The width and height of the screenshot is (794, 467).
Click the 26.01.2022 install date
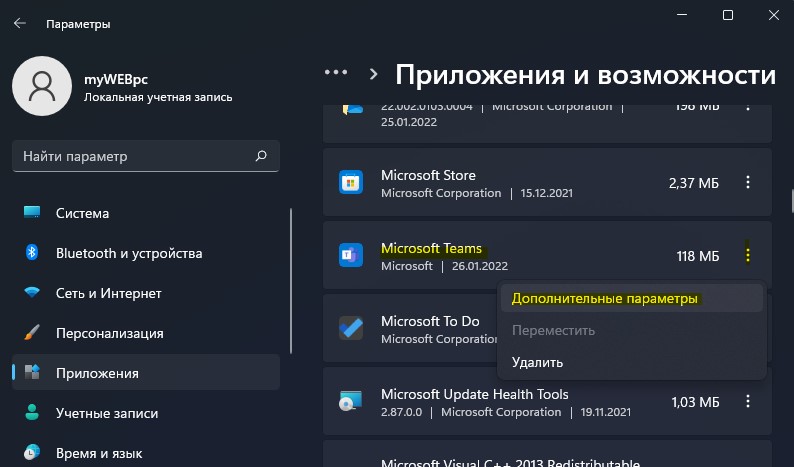click(x=480, y=266)
